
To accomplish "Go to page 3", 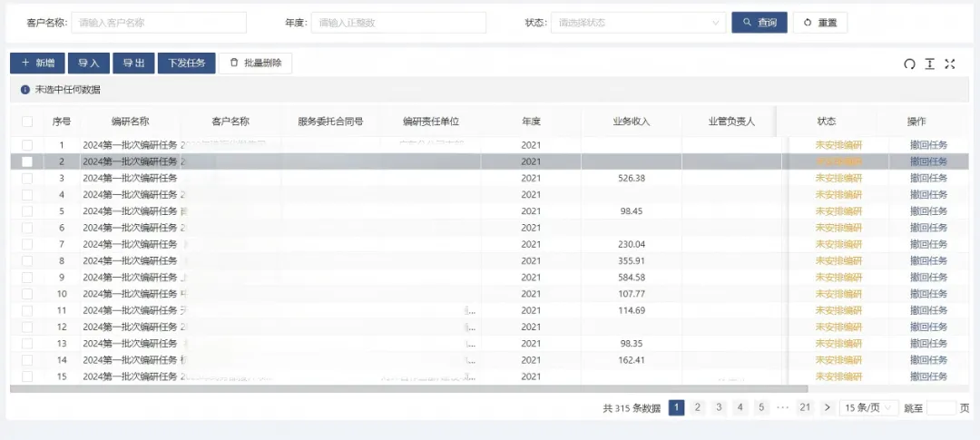I will [719, 407].
